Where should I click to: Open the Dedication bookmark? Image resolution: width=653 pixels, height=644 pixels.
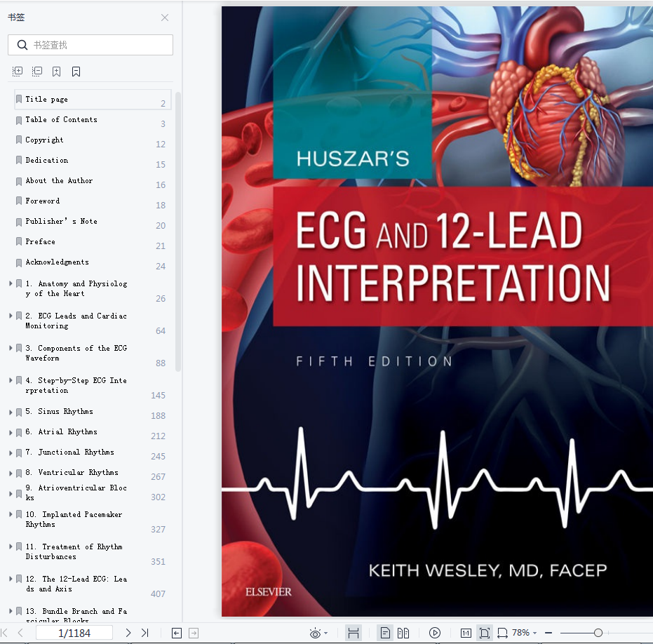pos(93,161)
